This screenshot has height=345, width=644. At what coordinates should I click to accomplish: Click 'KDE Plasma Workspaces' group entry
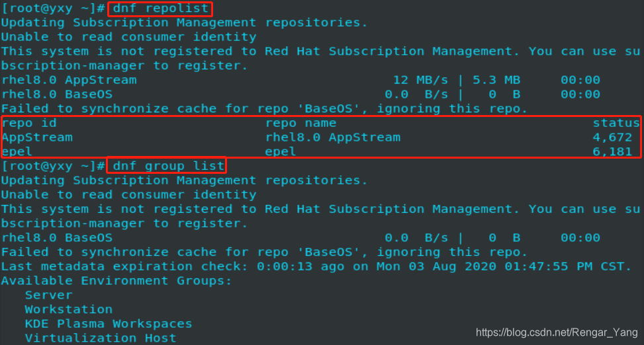(109, 324)
